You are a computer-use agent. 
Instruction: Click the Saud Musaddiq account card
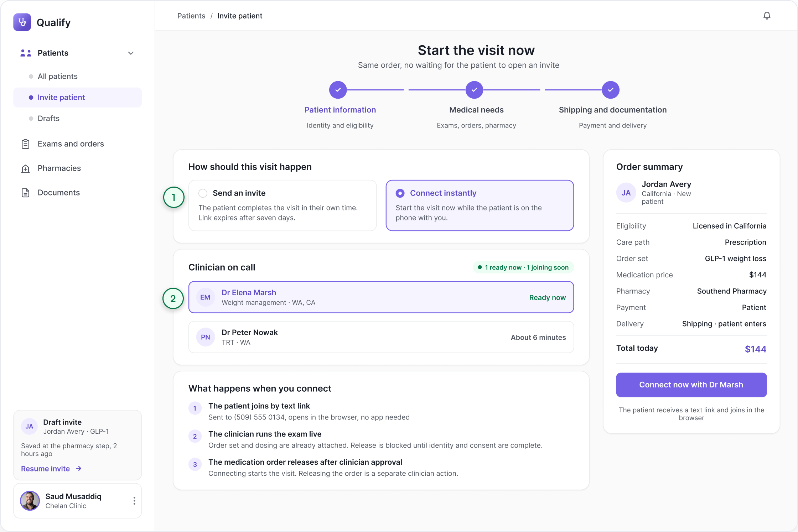pyautogui.click(x=78, y=501)
